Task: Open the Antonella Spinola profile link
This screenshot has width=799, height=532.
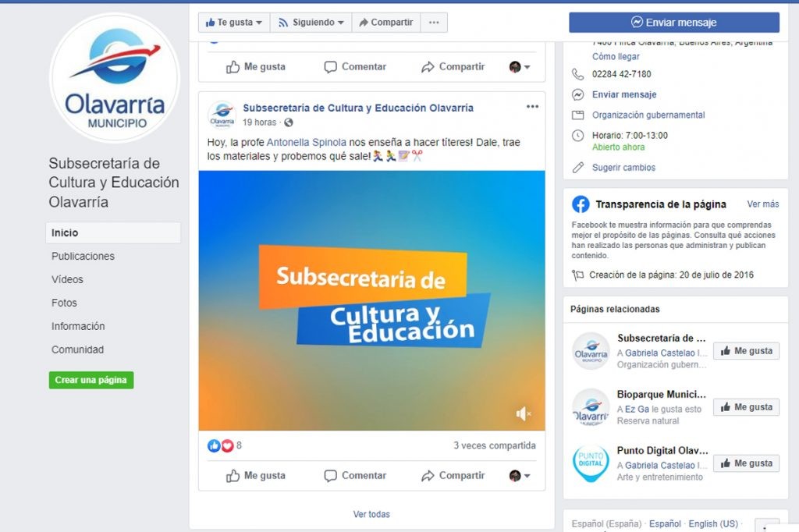Action: click(x=306, y=143)
